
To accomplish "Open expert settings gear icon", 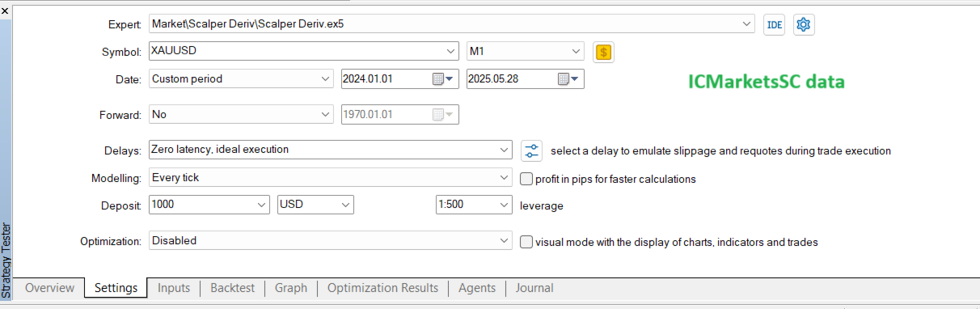I will (x=803, y=24).
